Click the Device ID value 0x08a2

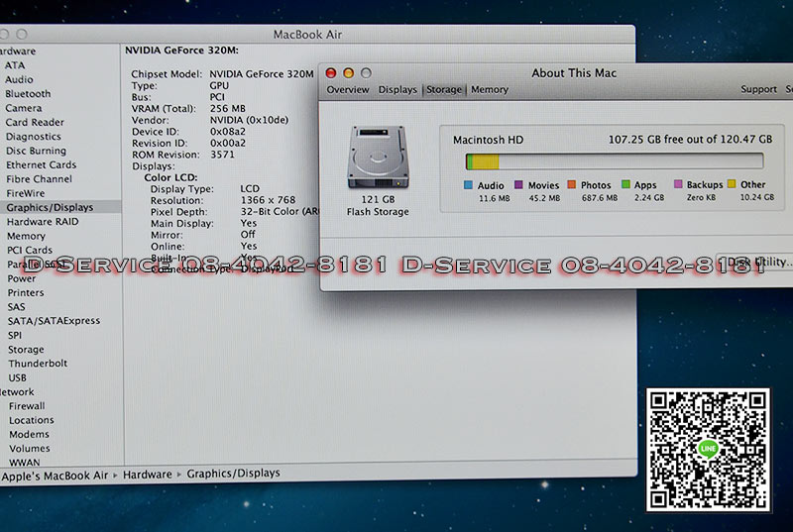(x=228, y=132)
